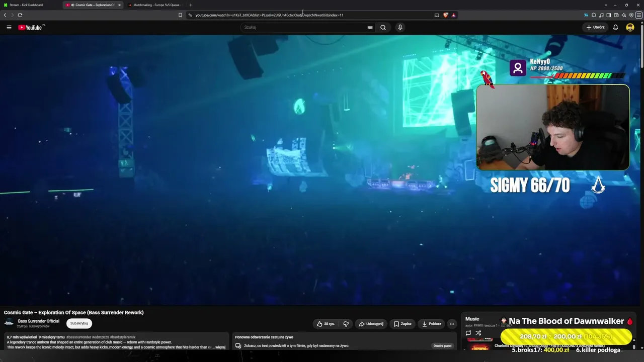Toggle the browser sidebar panel

point(609,15)
